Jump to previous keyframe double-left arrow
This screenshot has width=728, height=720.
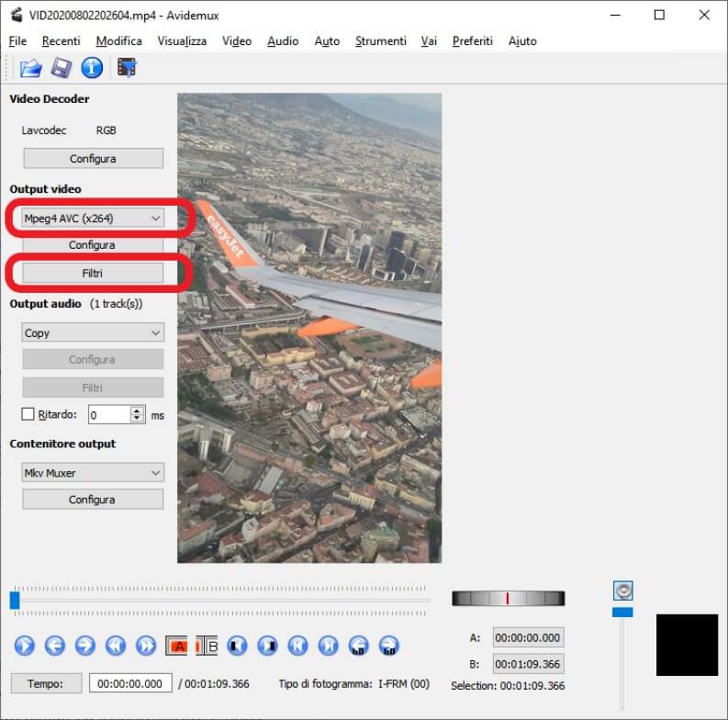coord(116,646)
